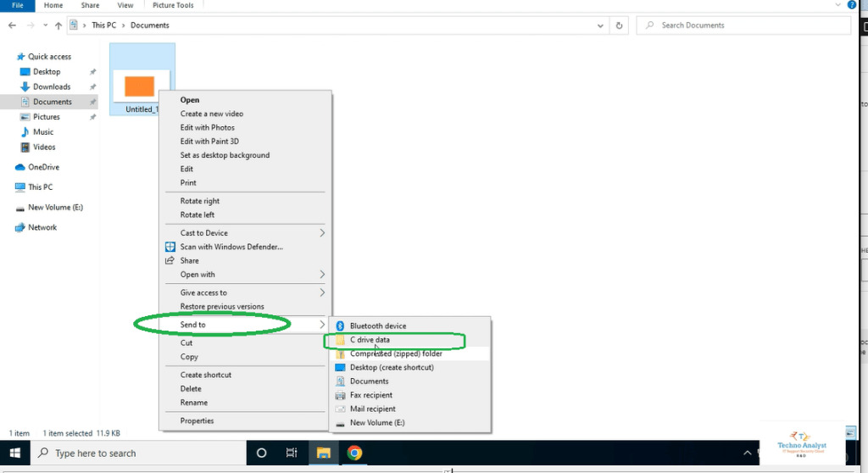
Task: Open Task View on the taskbar
Action: pyautogui.click(x=292, y=453)
